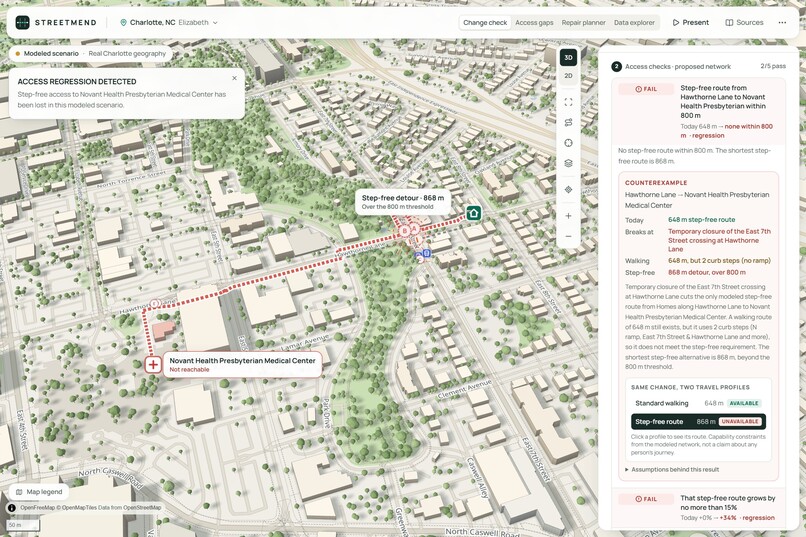Click the route path icon in map toolbar
This screenshot has width=806, height=537.
(x=568, y=122)
